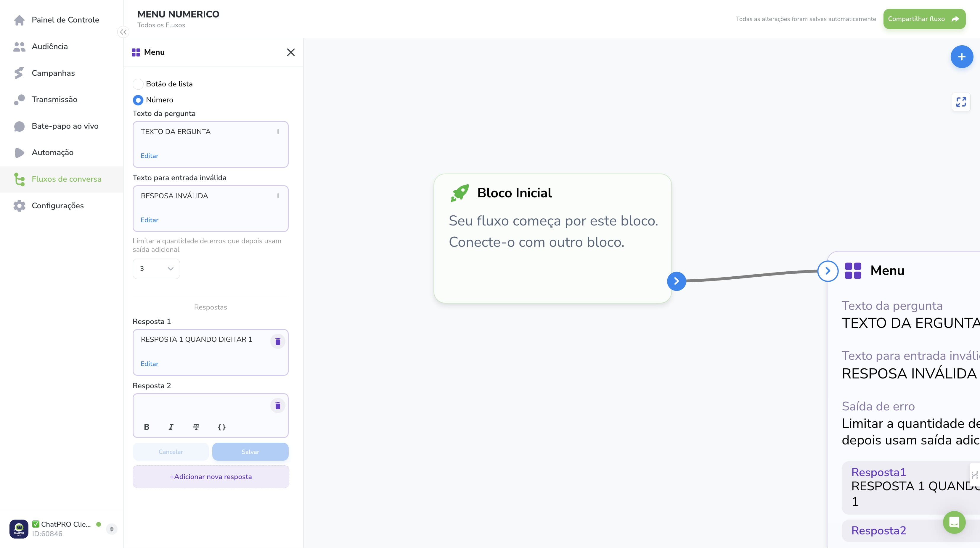
Task: Click the ChatPRO account avatar
Action: click(x=19, y=529)
